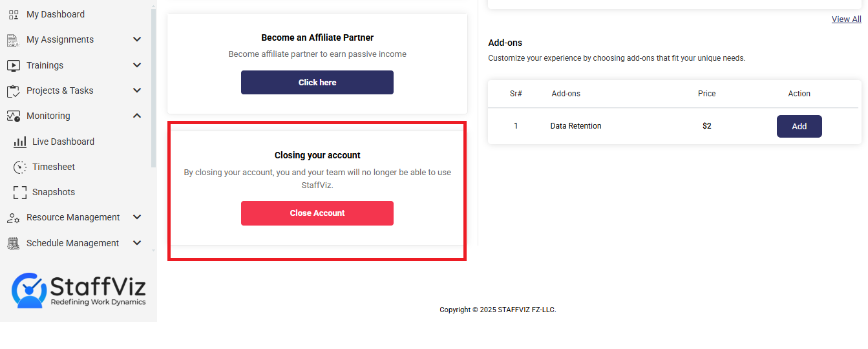
Task: Expand the Trainings submenu arrow
Action: (x=137, y=65)
